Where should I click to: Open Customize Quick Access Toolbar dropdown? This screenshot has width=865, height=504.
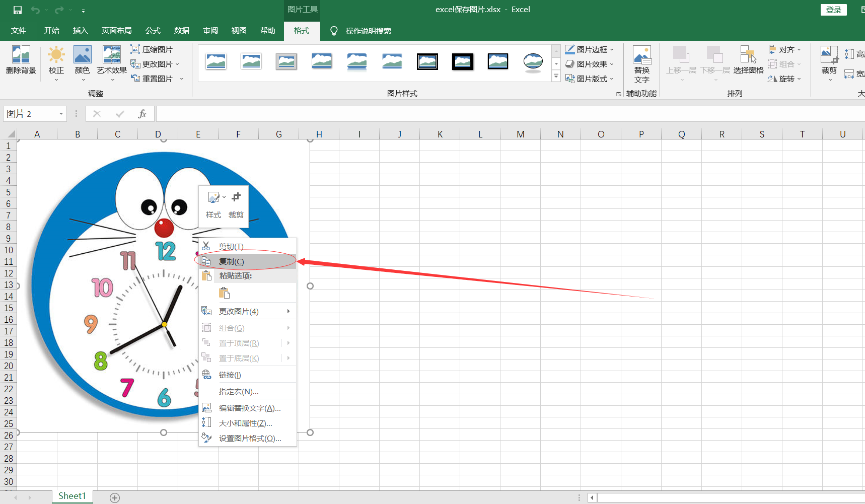click(x=83, y=11)
